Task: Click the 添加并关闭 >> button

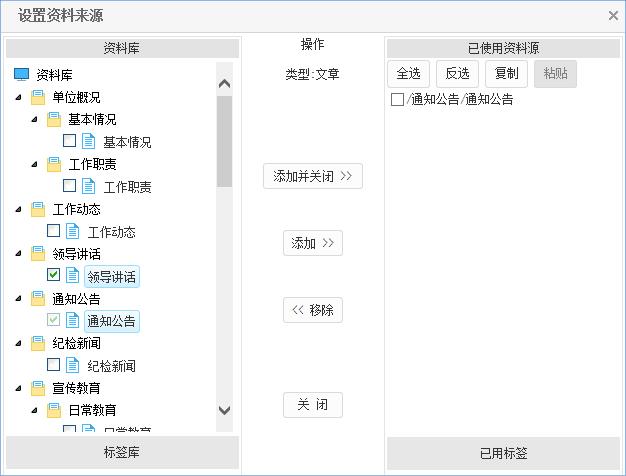Action: [313, 176]
